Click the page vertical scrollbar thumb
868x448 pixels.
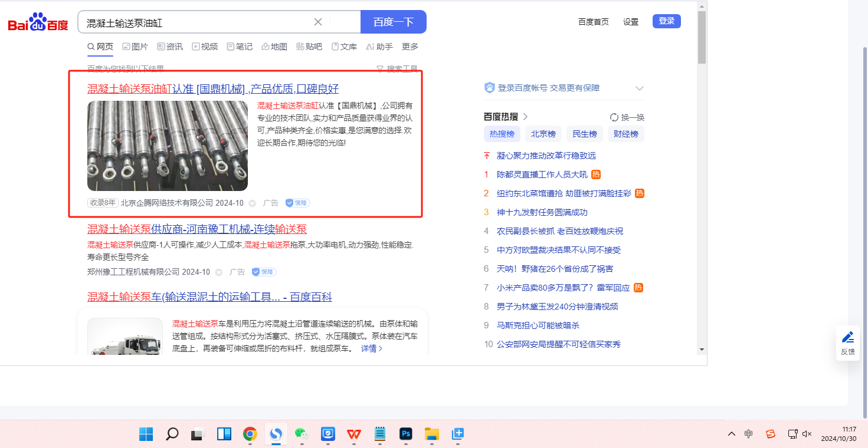click(x=702, y=35)
